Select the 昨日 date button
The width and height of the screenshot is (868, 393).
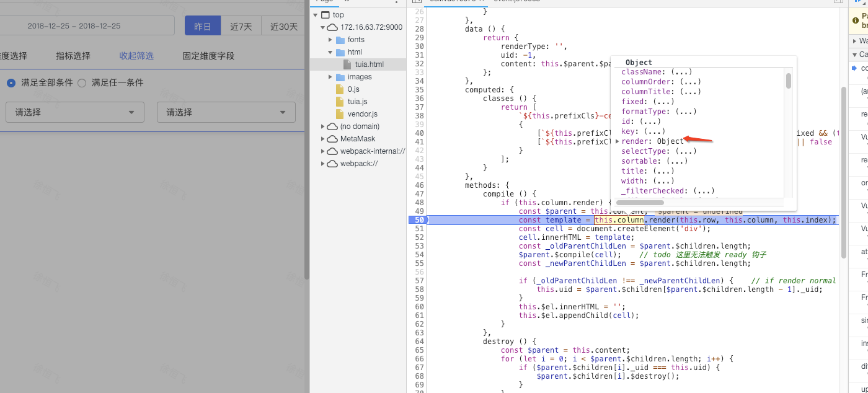203,26
